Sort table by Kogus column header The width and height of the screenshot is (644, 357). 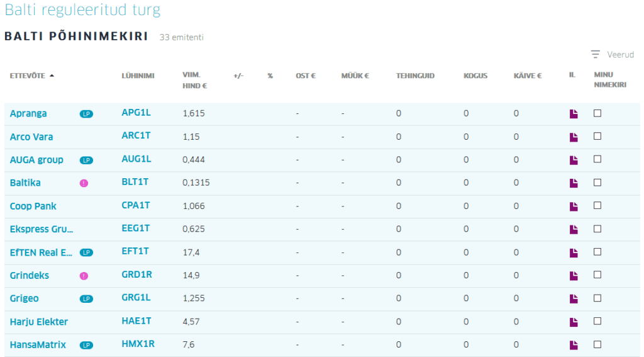[x=475, y=76]
